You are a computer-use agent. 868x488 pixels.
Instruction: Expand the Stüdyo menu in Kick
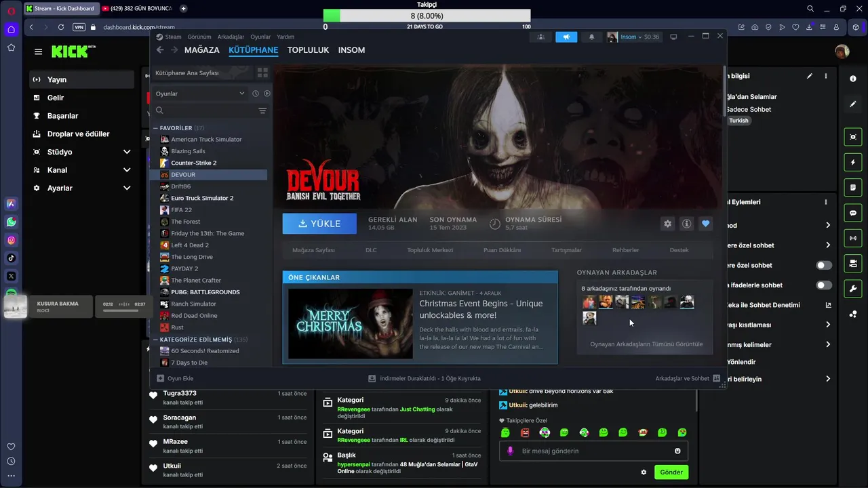tap(127, 152)
